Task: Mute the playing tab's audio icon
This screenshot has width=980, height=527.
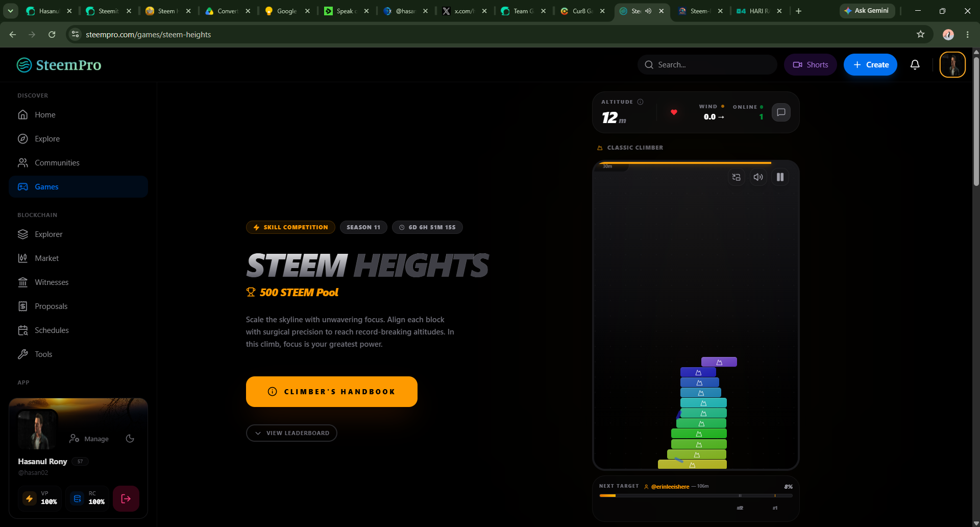Action: (x=648, y=11)
